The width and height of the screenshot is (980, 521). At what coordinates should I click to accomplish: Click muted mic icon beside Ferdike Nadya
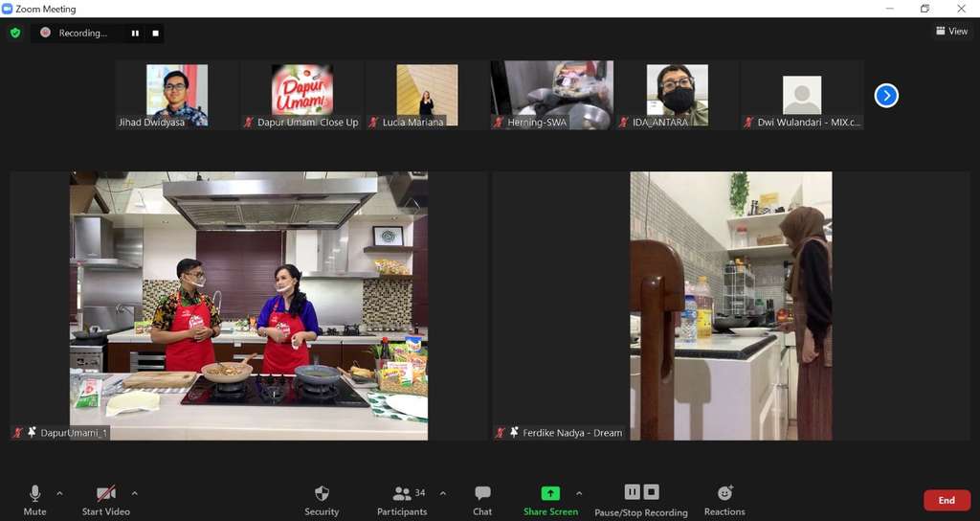coord(500,432)
